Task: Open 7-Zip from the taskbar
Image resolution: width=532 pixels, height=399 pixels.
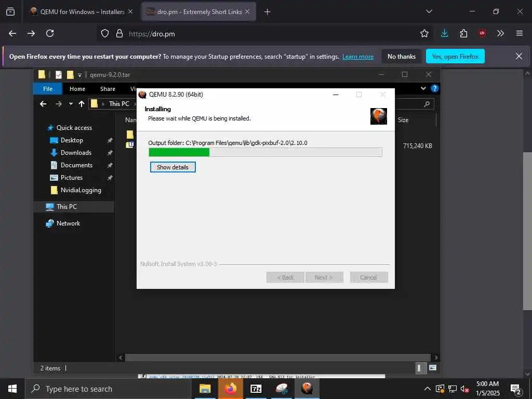Action: click(x=256, y=389)
